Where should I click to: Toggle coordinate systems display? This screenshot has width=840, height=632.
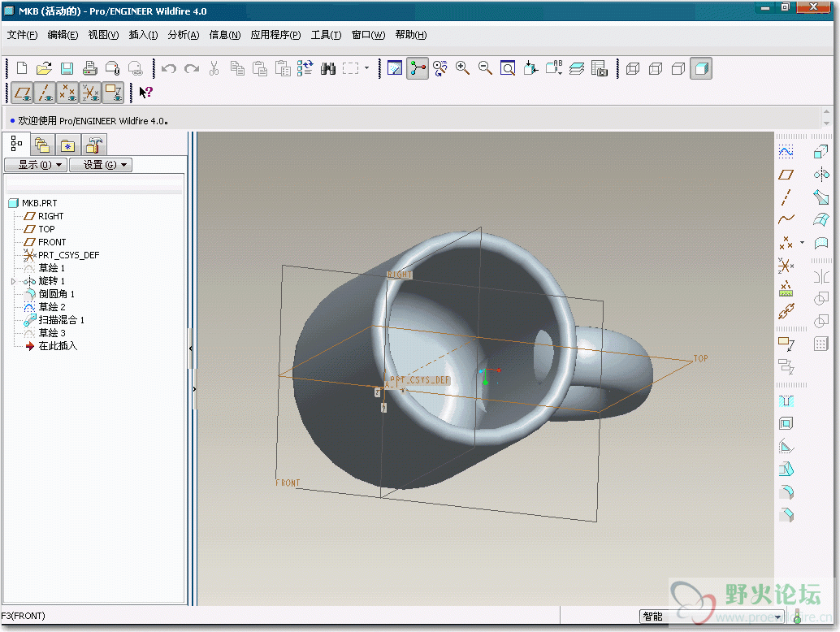tap(90, 93)
